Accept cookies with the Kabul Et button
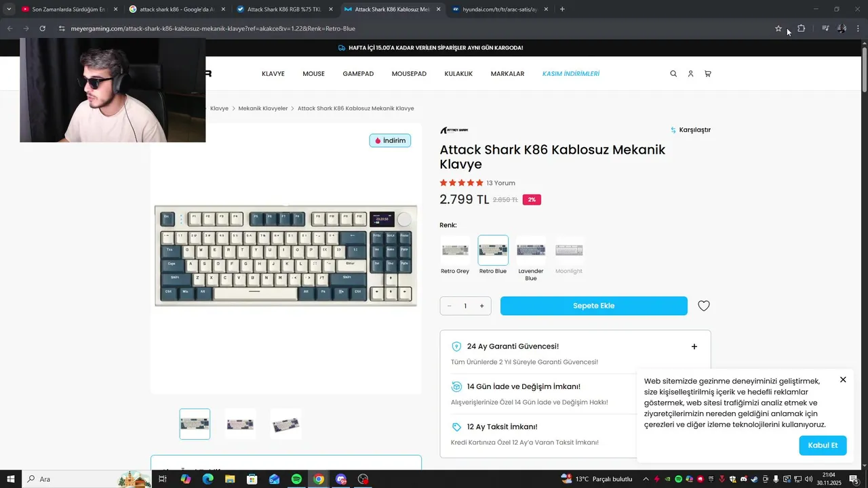The height and width of the screenshot is (488, 868). click(823, 445)
